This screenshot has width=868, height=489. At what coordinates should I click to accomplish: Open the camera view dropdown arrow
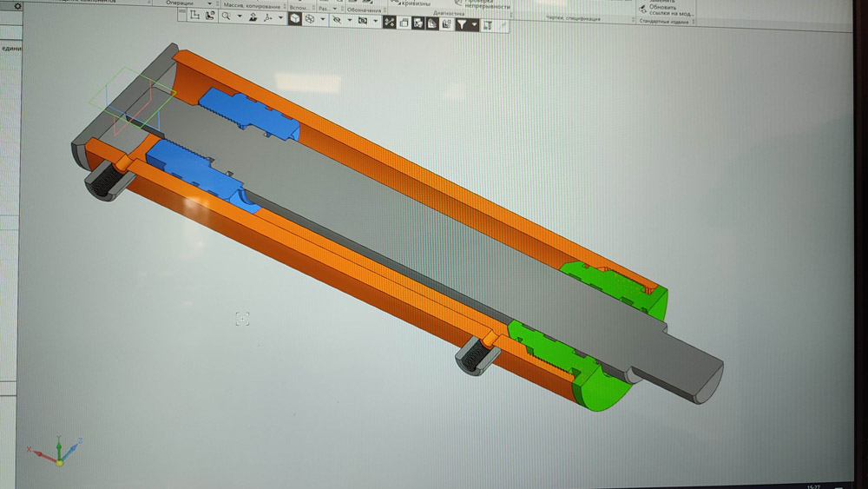(375, 21)
